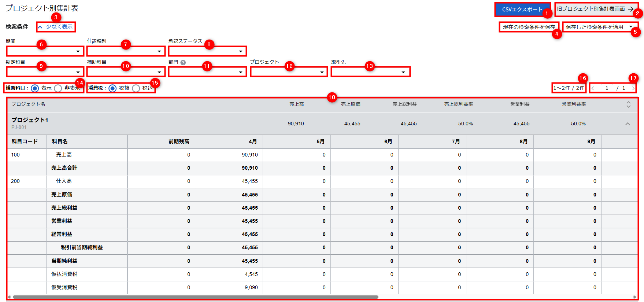
Task: Go to next page arrow
Action: point(633,88)
